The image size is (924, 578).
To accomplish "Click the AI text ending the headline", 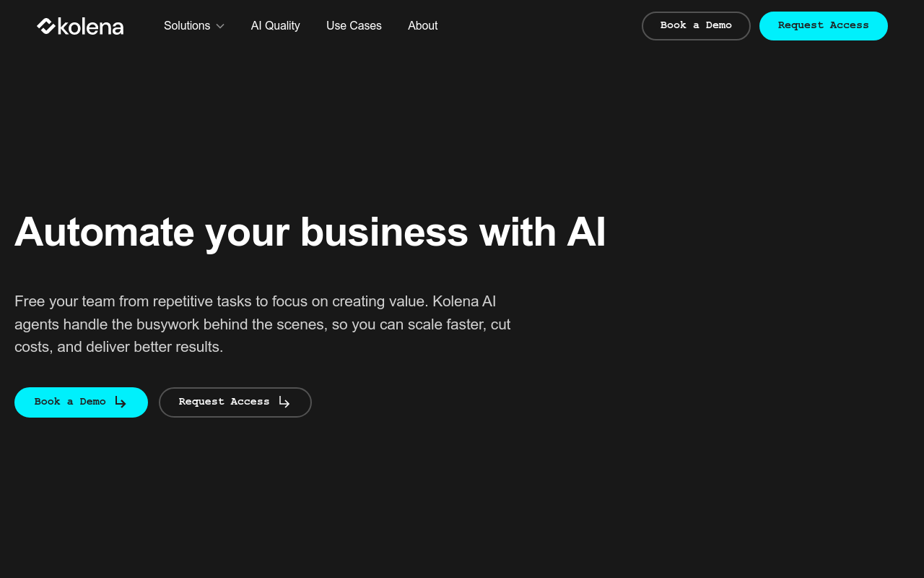I will 586,232.
